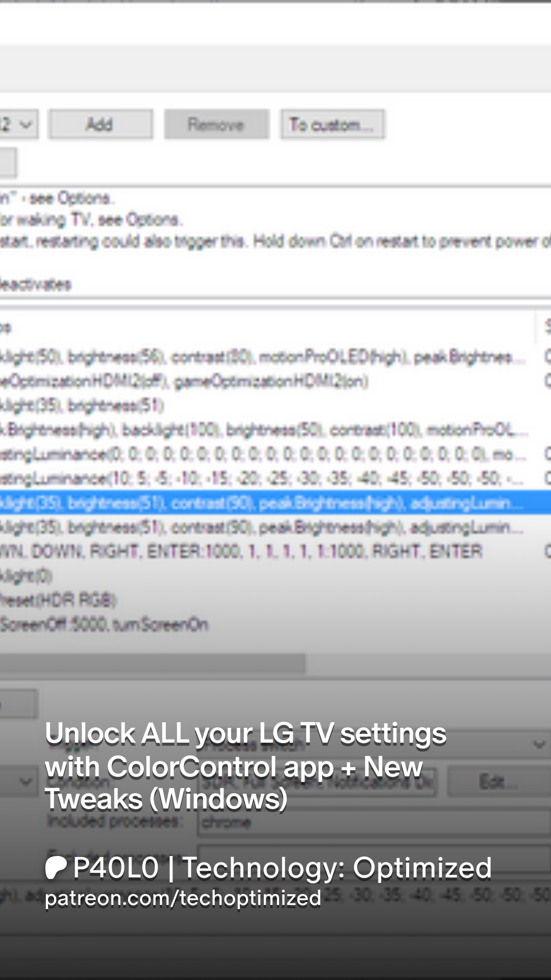551x980 pixels.
Task: Click the Edit... button at right
Action: point(491,782)
